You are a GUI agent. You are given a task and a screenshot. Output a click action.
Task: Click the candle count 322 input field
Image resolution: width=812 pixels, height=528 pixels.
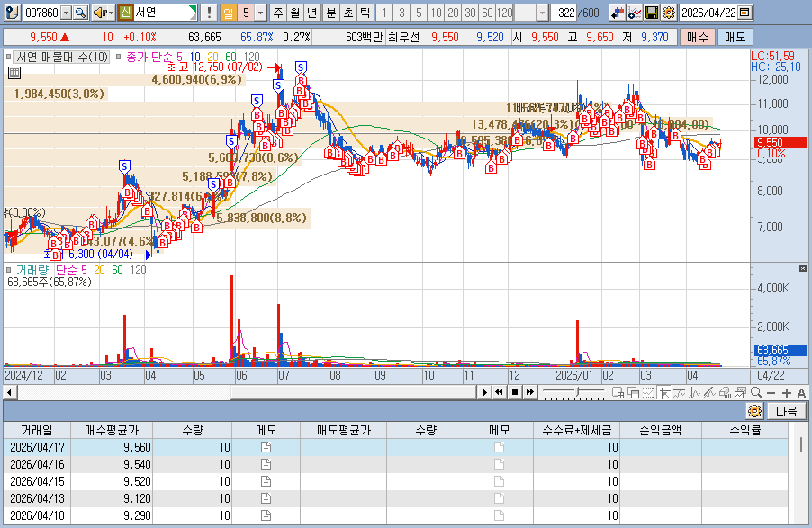pyautogui.click(x=564, y=13)
